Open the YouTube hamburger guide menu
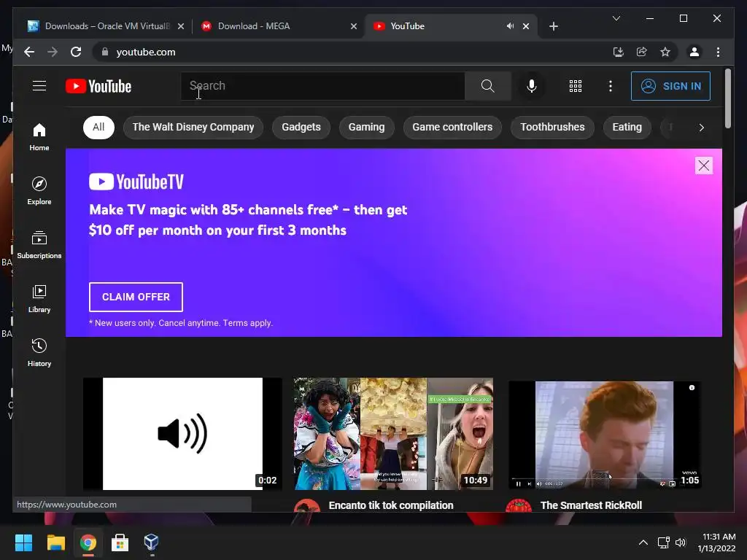The image size is (747, 560). [x=39, y=86]
